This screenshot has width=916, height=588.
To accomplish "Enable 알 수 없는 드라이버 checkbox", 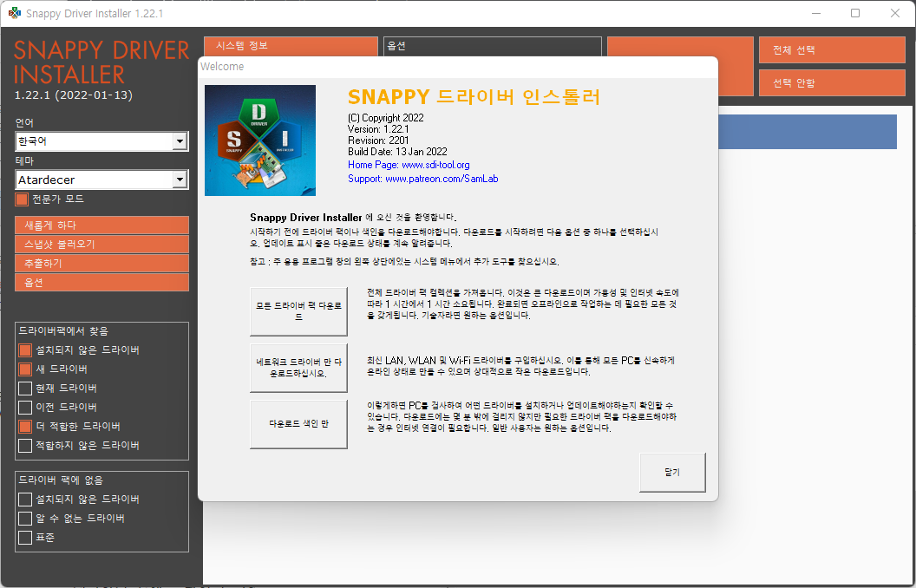I will [x=24, y=519].
